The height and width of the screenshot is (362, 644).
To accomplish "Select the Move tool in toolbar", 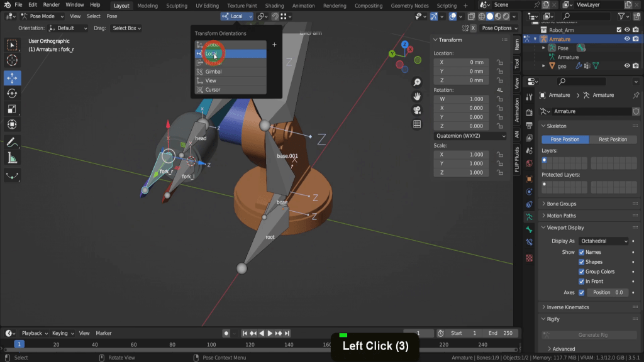I will click(12, 78).
